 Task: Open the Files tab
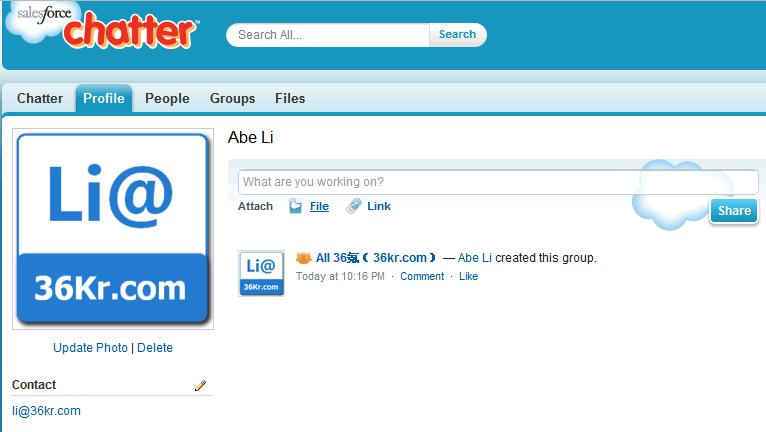coord(290,98)
